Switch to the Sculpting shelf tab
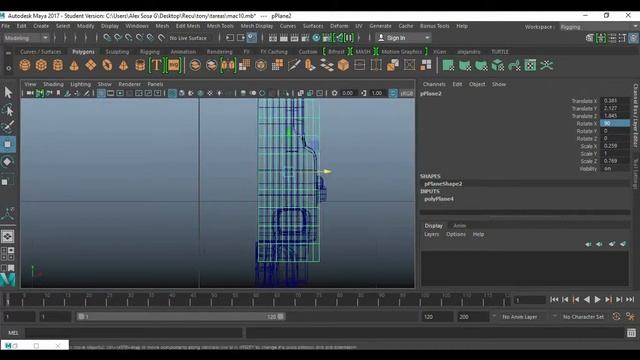The image size is (640, 360). (x=117, y=52)
